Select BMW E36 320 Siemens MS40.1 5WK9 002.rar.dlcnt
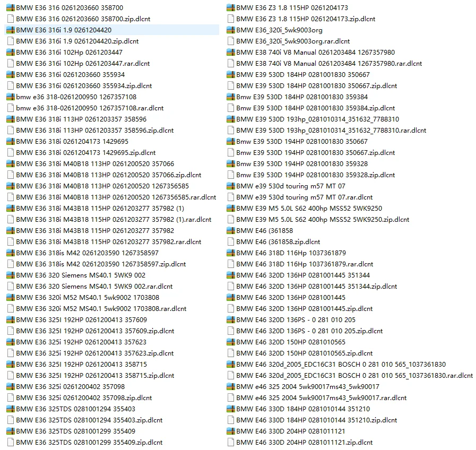Image resolution: width=476 pixels, height=450 pixels. point(90,287)
